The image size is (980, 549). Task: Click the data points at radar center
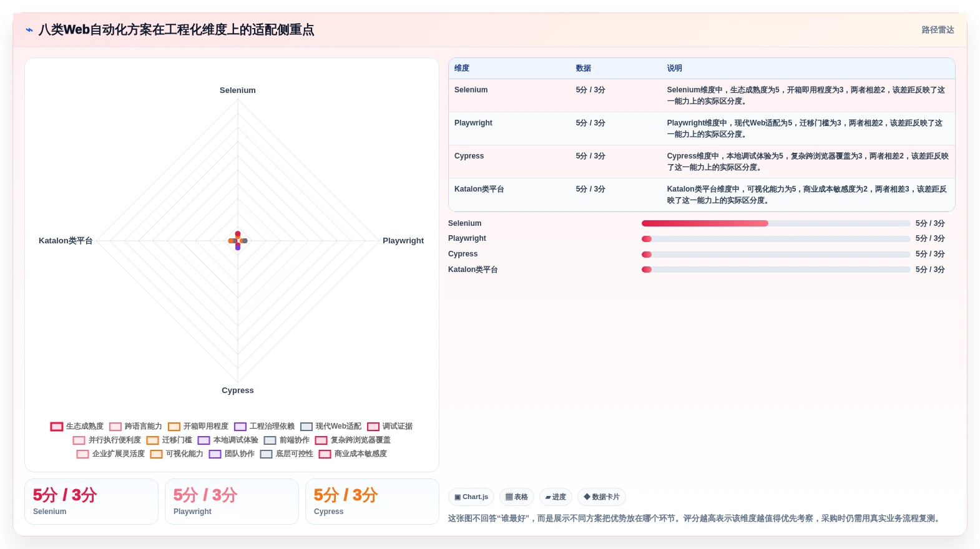(x=238, y=241)
